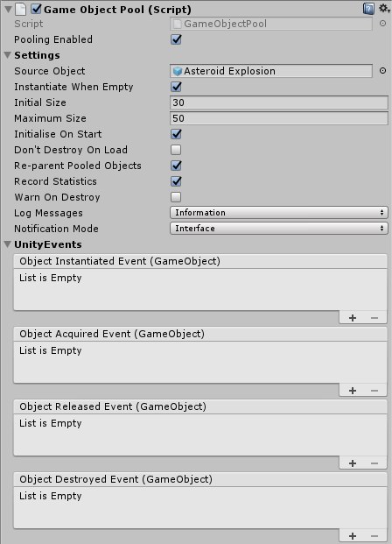Screen dimensions: 392x544
Task: Open object picker for Source Object
Action: click(382, 71)
